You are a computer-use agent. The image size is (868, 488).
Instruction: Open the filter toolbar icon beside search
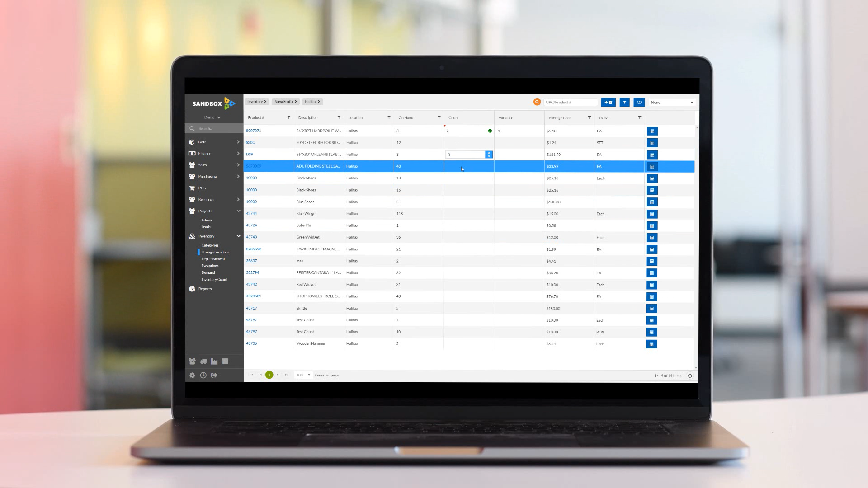(624, 102)
